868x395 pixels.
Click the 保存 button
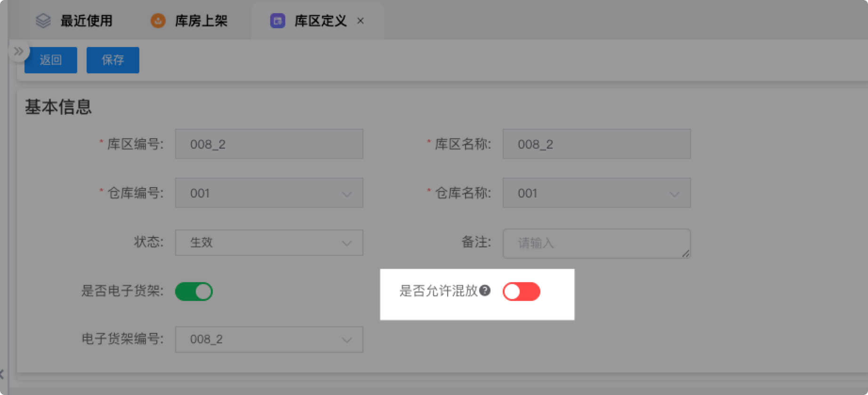coord(113,60)
